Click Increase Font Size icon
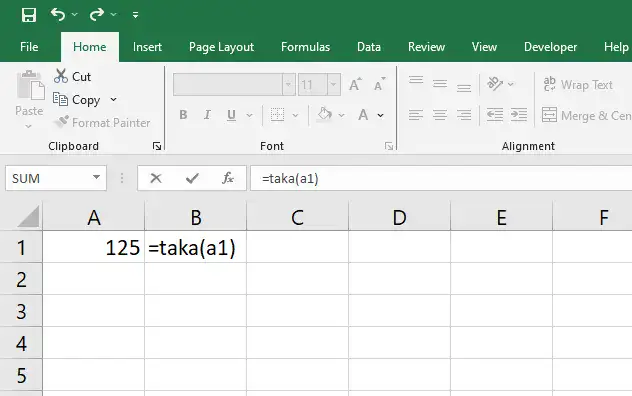Viewport: 632px width, 396px height. (355, 84)
